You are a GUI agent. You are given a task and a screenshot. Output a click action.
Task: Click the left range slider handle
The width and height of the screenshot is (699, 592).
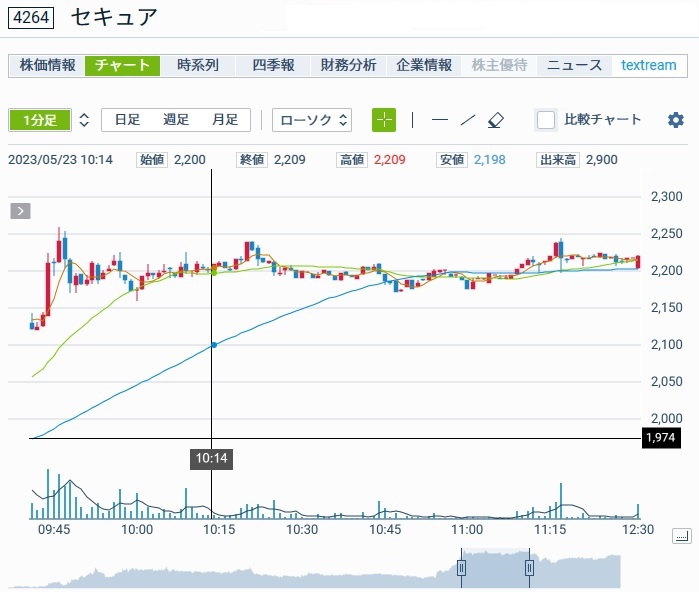click(462, 568)
